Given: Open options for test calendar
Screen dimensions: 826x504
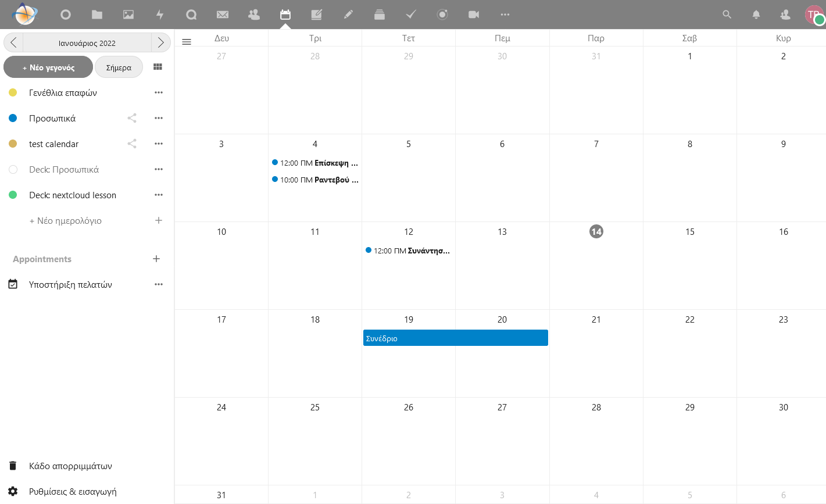Looking at the screenshot, I should [159, 144].
